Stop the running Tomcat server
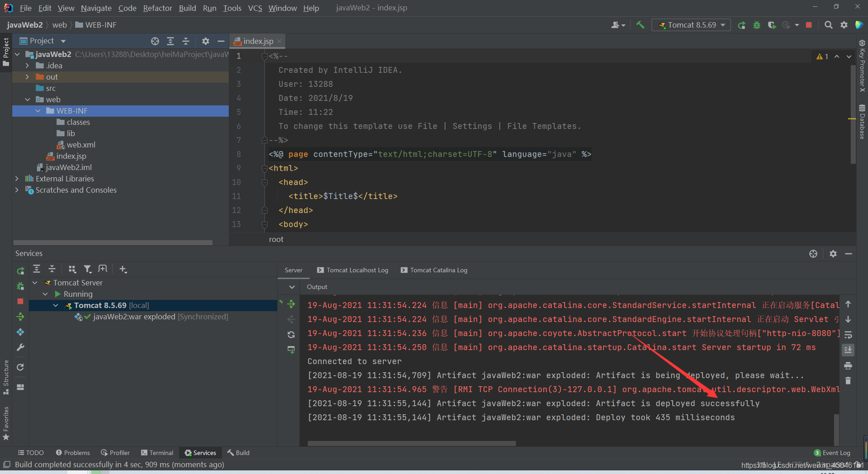This screenshot has width=868, height=474. point(809,25)
